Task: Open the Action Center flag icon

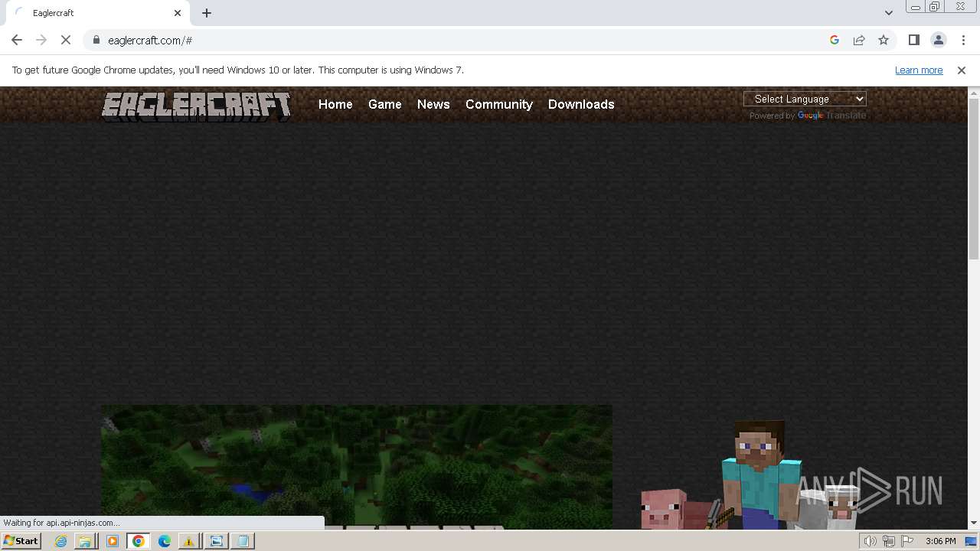Action: pos(907,541)
